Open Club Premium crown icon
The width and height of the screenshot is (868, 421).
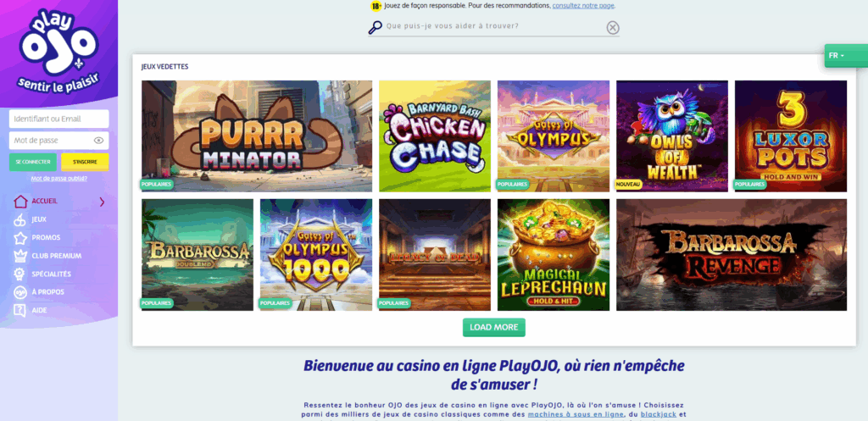20,256
